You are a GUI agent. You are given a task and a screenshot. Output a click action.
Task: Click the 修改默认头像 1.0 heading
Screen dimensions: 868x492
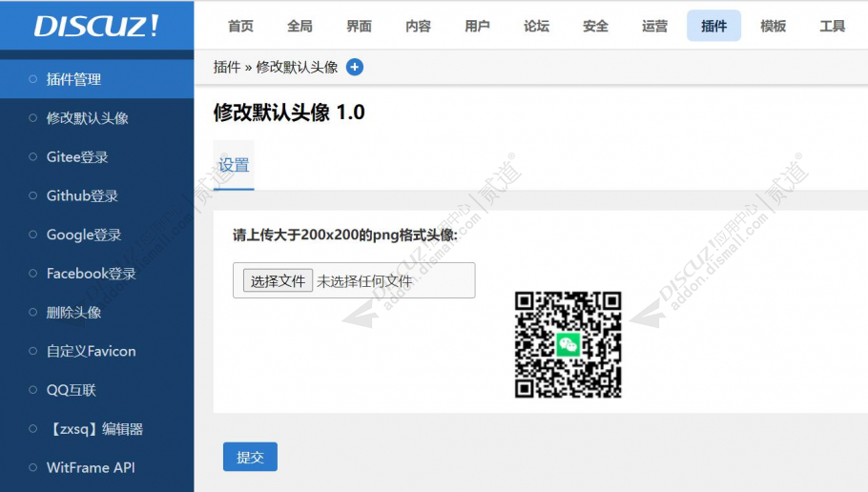(x=289, y=113)
